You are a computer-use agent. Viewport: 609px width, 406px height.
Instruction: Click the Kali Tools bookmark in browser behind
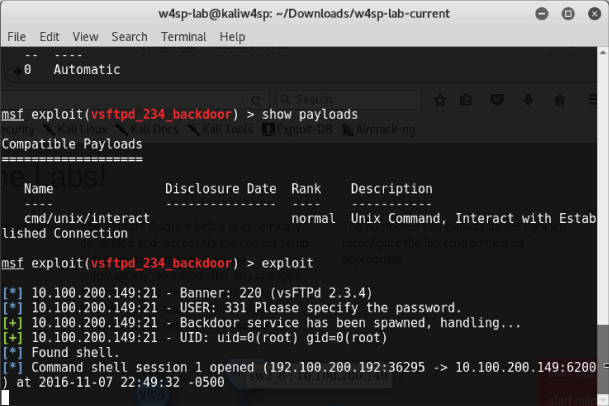[220, 129]
